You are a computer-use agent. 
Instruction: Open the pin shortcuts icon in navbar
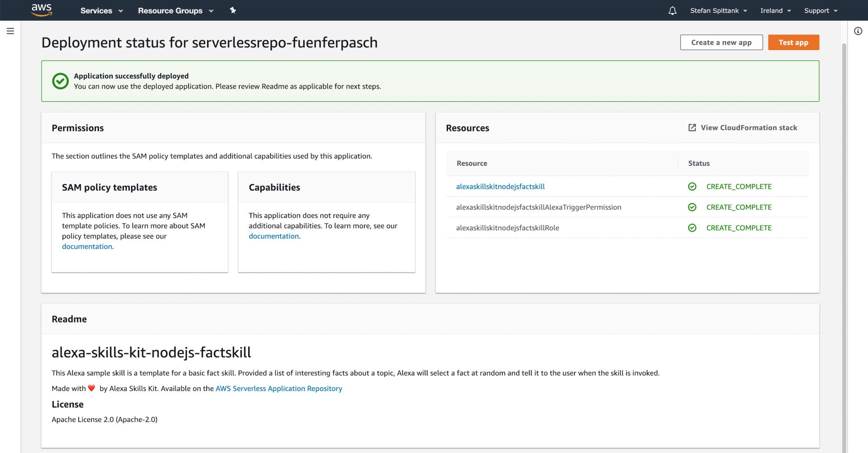[x=233, y=10]
